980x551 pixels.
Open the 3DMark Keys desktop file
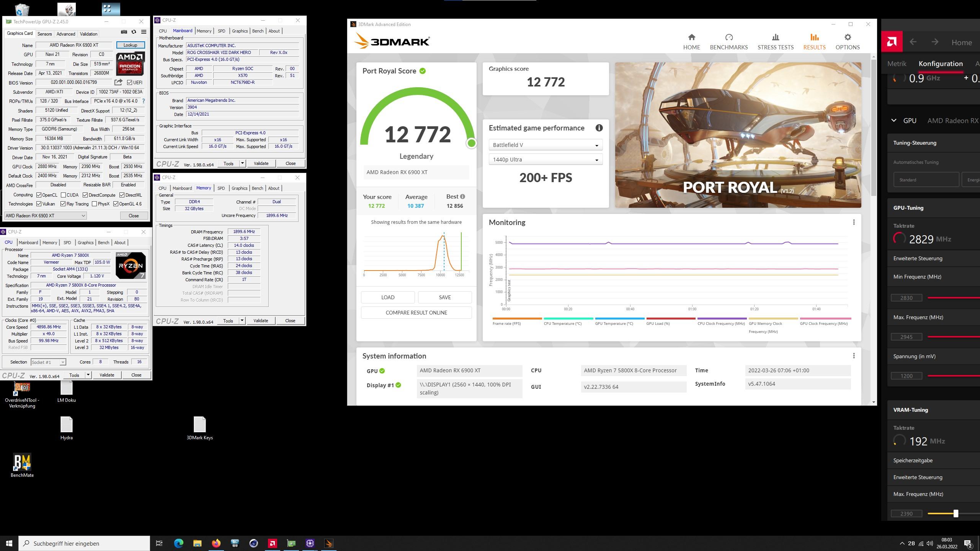click(199, 428)
